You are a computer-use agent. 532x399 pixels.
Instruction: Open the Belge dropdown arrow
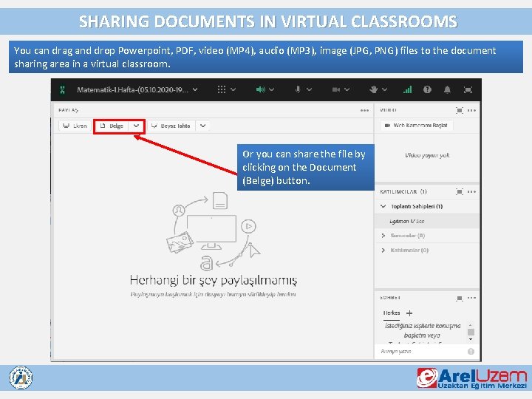136,126
